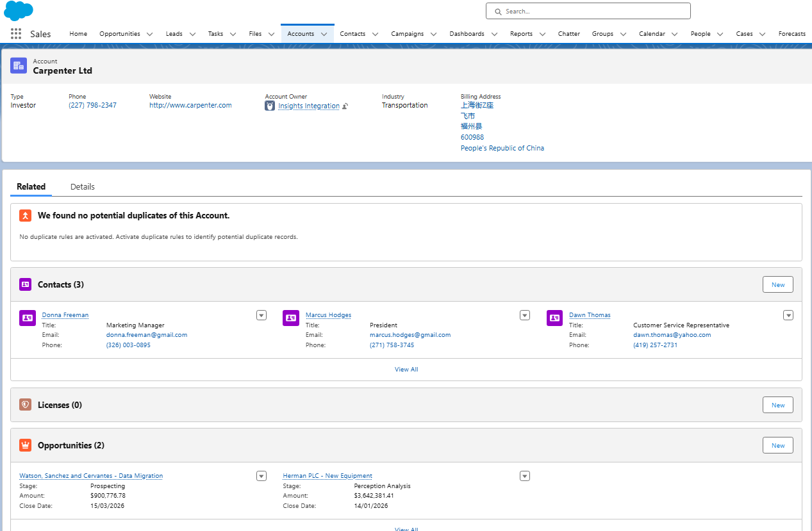Select the Reports menu item

[x=522, y=33]
